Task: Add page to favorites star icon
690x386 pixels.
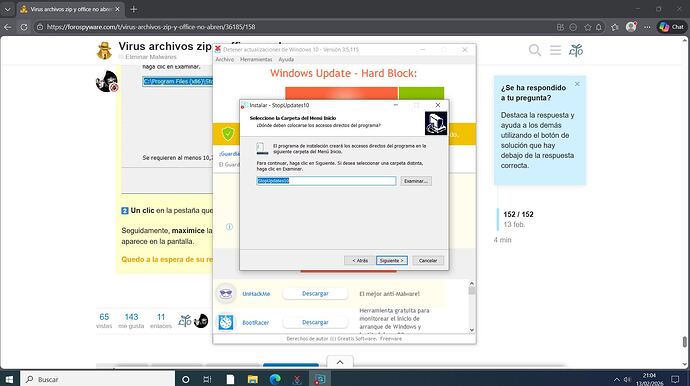Action: (587, 27)
